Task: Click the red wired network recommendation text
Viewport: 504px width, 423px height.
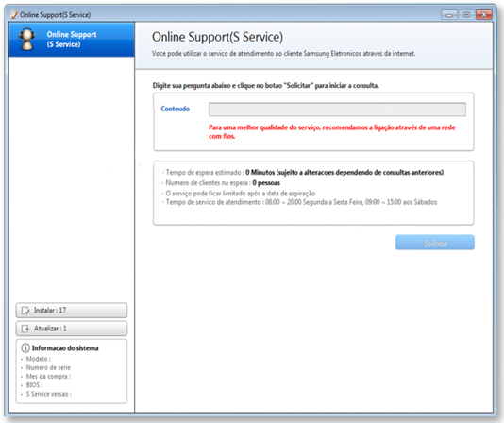Action: [x=332, y=131]
